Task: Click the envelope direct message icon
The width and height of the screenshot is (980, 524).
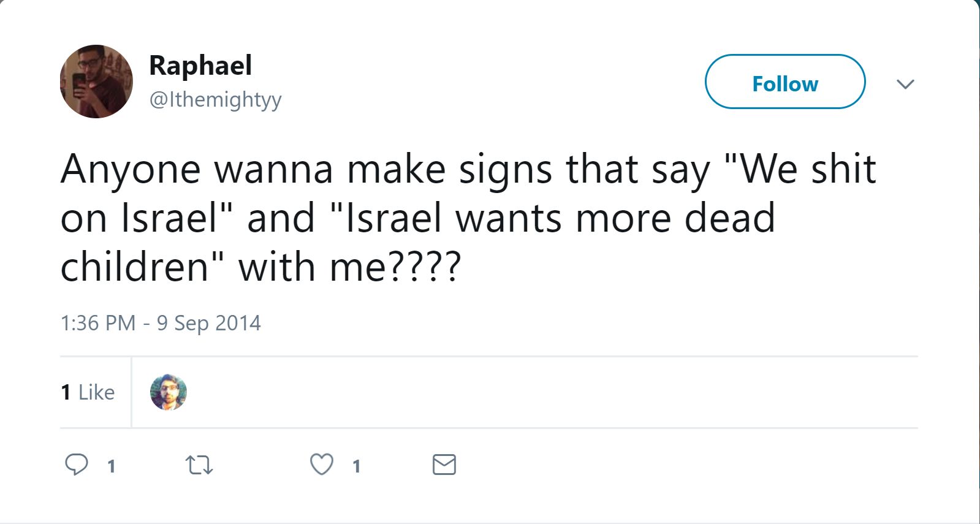Action: 444,465
